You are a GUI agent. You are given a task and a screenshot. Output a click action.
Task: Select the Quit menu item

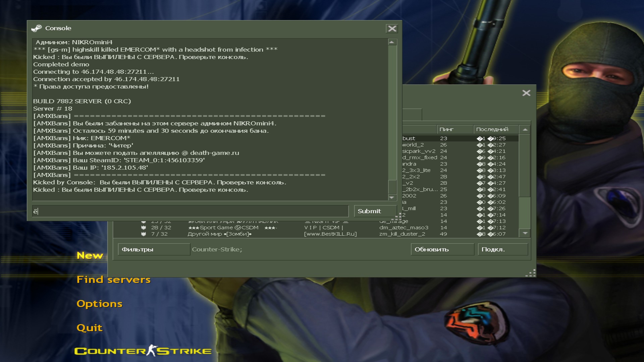coord(89,328)
